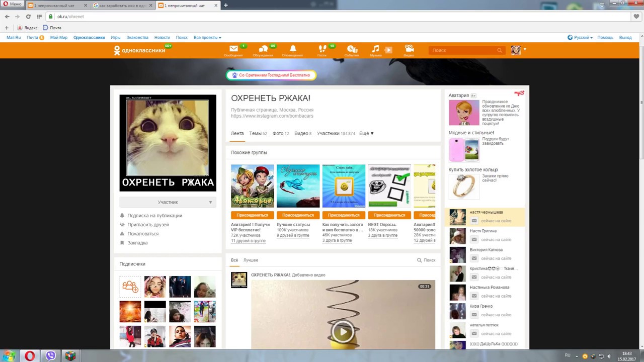Click the Выход link
This screenshot has width=644, height=362.
point(625,38)
